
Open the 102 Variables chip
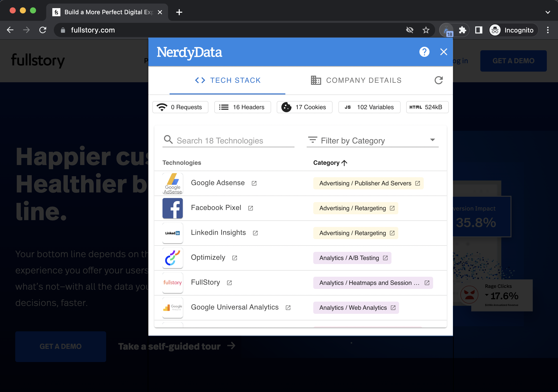tap(369, 107)
